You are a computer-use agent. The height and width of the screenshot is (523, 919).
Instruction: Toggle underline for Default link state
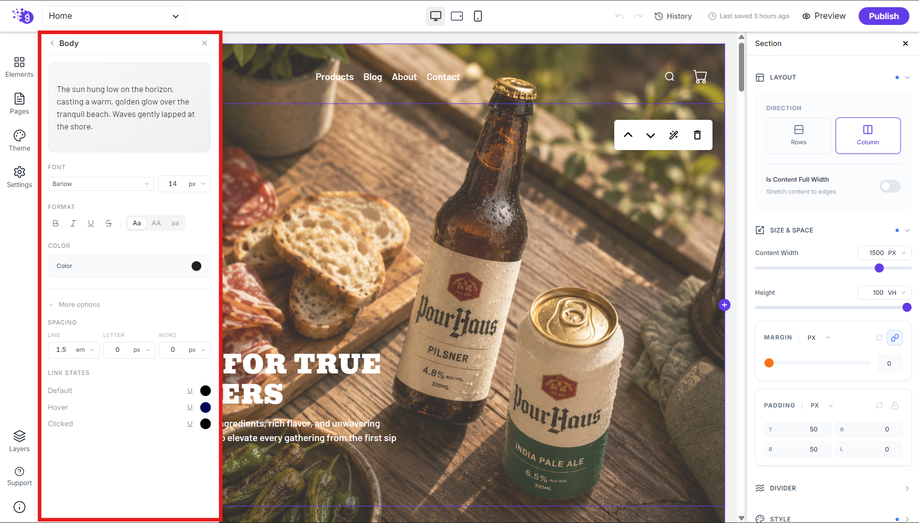(x=190, y=390)
